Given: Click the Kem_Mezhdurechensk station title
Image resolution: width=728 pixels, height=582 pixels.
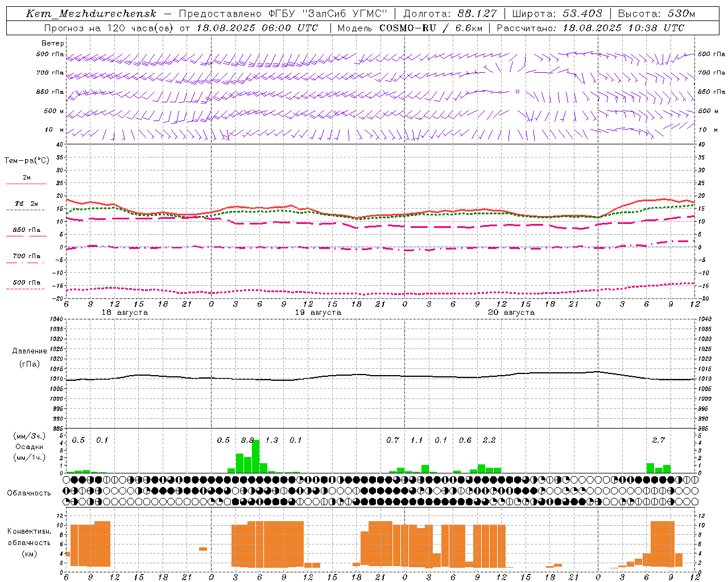Looking at the screenshot, I should (x=91, y=14).
